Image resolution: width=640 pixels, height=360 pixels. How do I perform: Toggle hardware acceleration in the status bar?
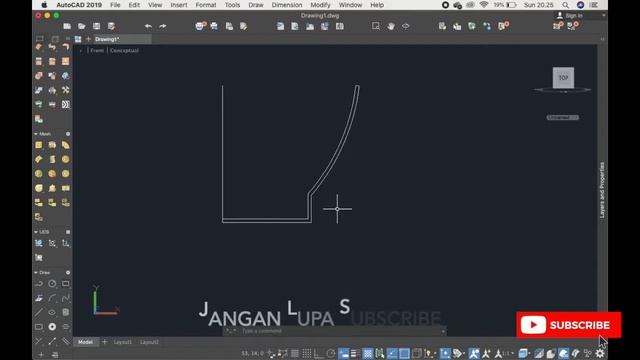[563, 353]
